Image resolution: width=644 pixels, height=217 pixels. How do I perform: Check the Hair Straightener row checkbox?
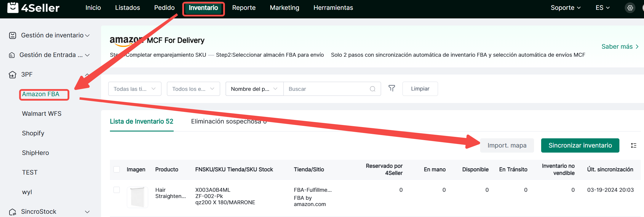117,190
